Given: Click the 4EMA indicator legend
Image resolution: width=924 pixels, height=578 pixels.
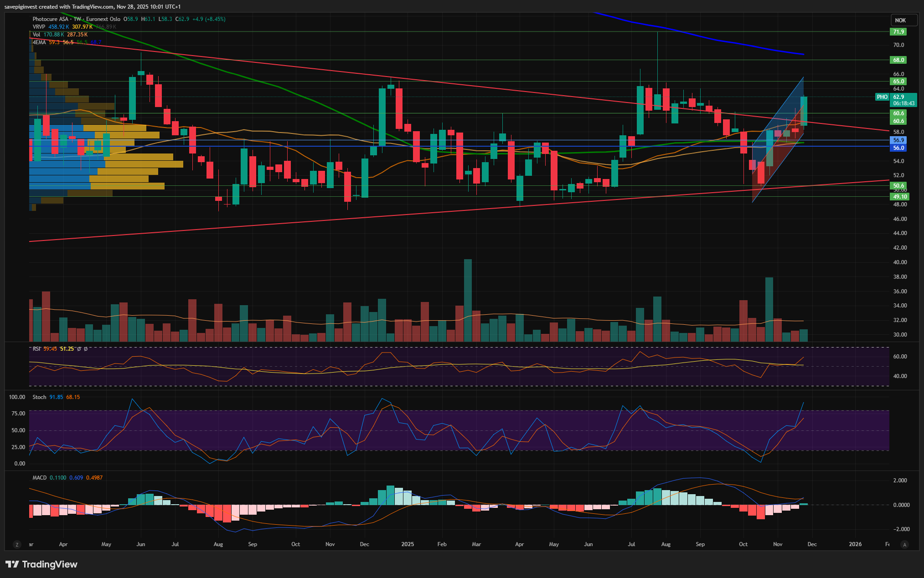Looking at the screenshot, I should [x=39, y=42].
